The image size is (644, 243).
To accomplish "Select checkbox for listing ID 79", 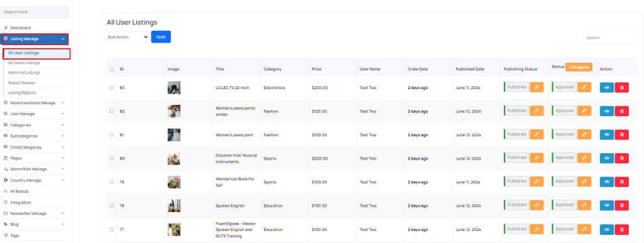I will tap(112, 181).
